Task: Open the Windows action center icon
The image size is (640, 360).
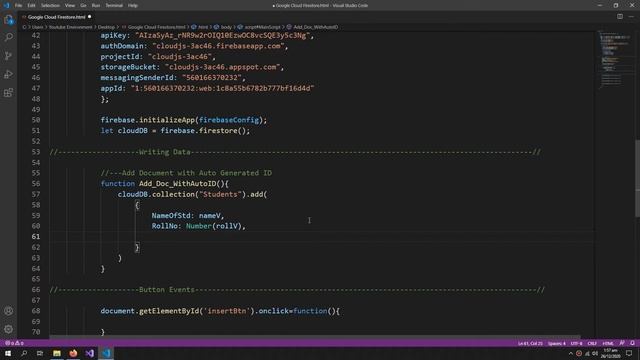Action: (629, 353)
